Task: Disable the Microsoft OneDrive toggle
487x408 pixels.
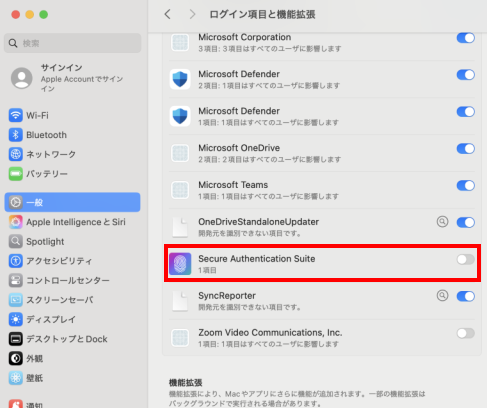Action: [466, 149]
